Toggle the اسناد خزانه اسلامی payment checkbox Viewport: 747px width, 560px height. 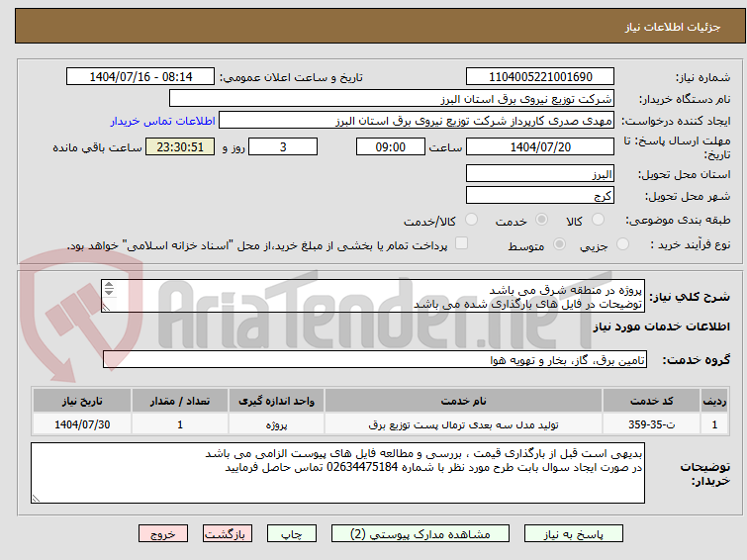pos(461,243)
